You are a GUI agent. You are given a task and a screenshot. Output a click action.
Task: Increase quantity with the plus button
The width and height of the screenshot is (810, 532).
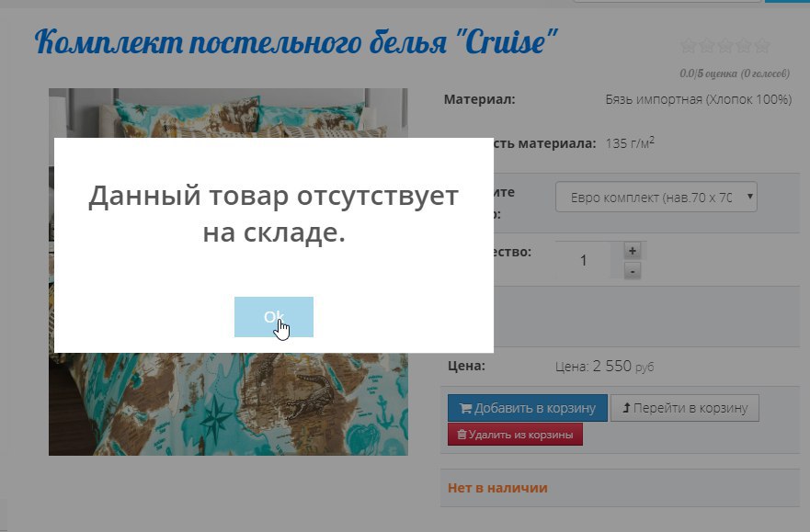(x=633, y=251)
